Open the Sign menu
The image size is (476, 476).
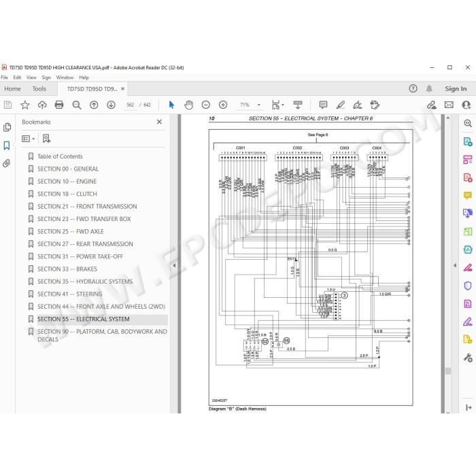click(46, 78)
